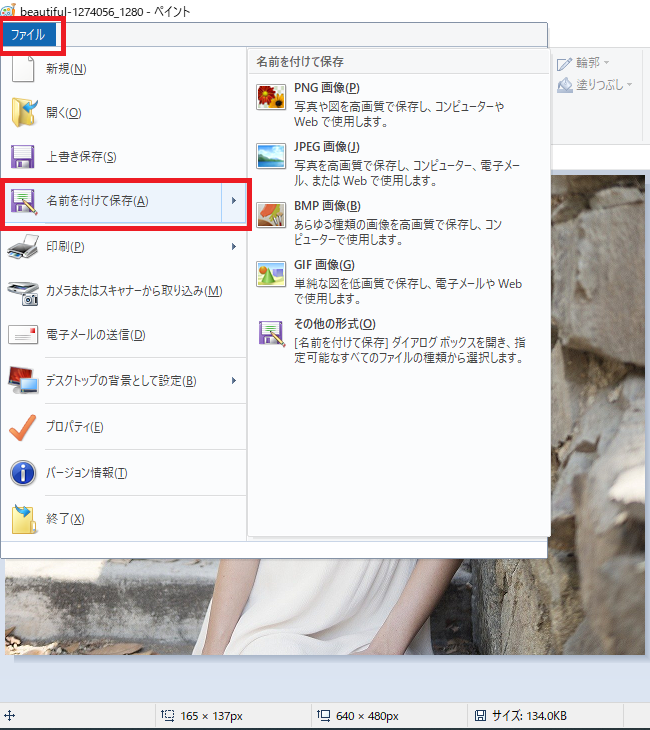Choose 開く(O) from the file menu
Screen dimensions: 650x730
coord(124,113)
